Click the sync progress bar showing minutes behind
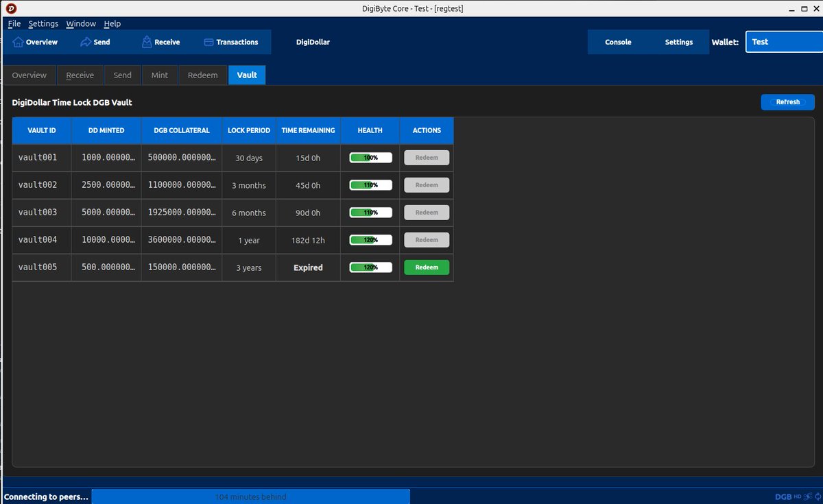Screen dimensions: 823x504 point(251,496)
